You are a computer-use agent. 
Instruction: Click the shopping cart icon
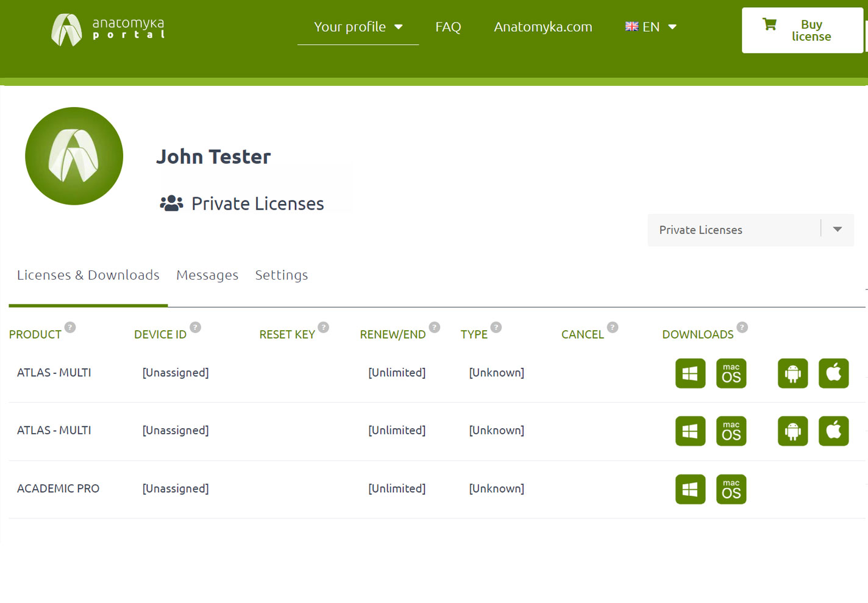[769, 24]
